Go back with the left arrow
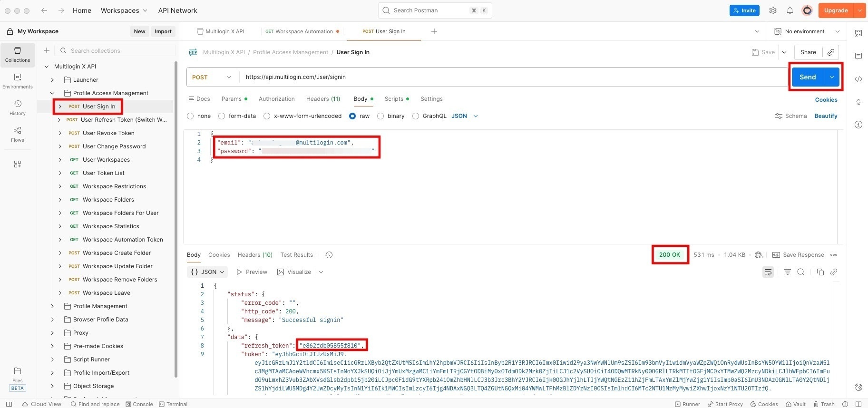This screenshot has height=408, width=868. 44,10
